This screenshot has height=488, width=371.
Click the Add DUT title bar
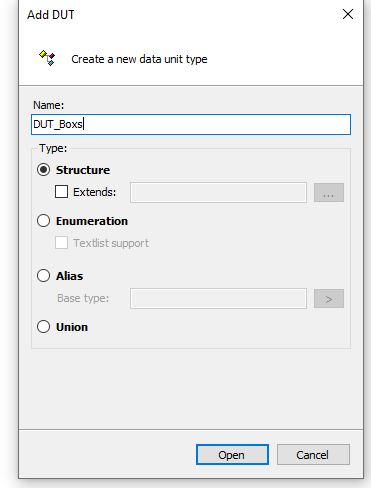(x=180, y=14)
